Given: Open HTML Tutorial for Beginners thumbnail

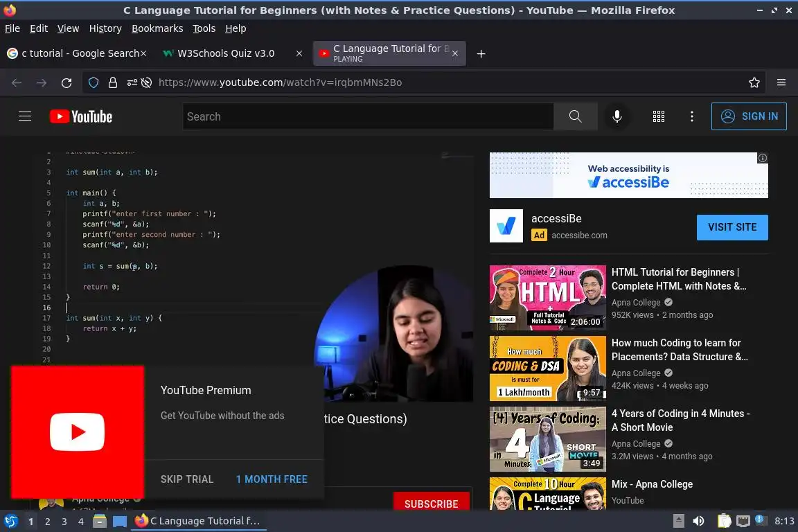Looking at the screenshot, I should tap(548, 297).
